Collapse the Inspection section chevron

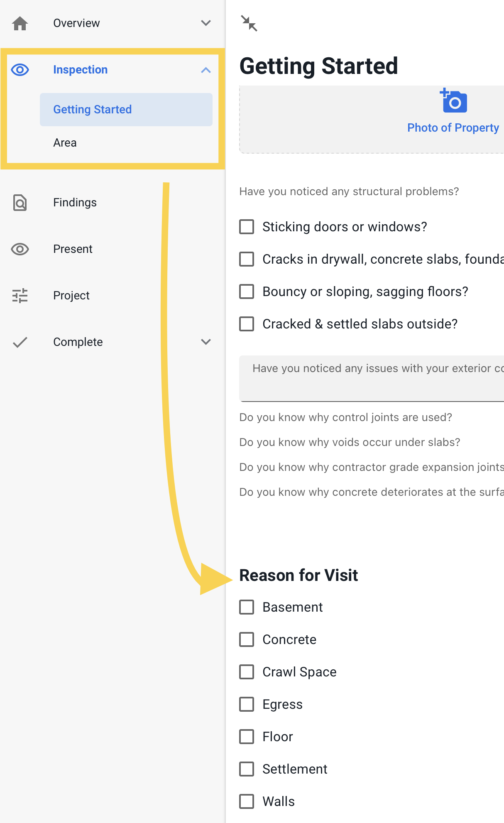tap(206, 70)
